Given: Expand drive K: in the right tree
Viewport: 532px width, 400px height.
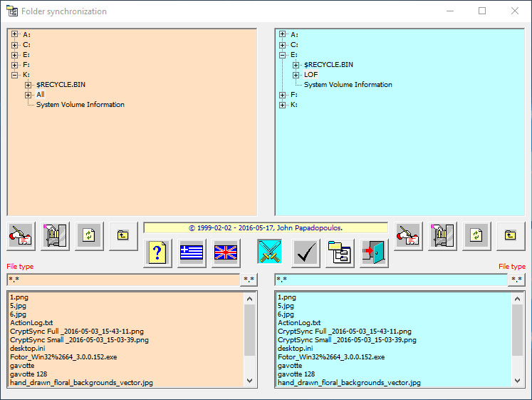Looking at the screenshot, I should click(x=282, y=105).
